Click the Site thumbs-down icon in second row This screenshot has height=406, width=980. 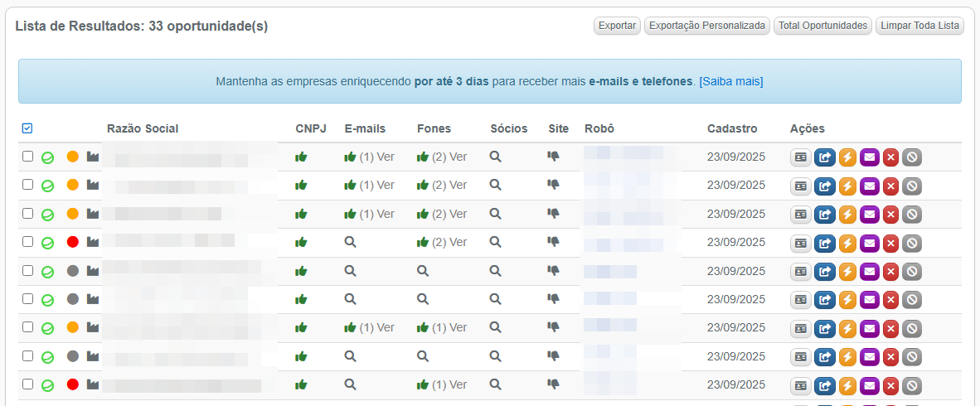tap(553, 185)
